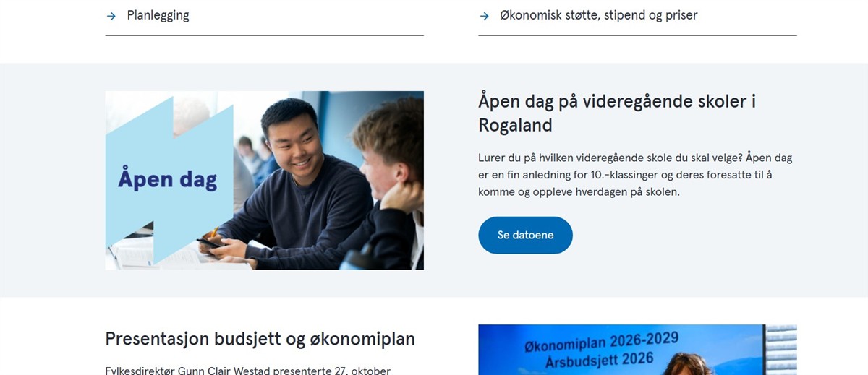Viewport: 868px width, 375px height.
Task: Click the light blue shape on photo
Action: click(x=169, y=181)
